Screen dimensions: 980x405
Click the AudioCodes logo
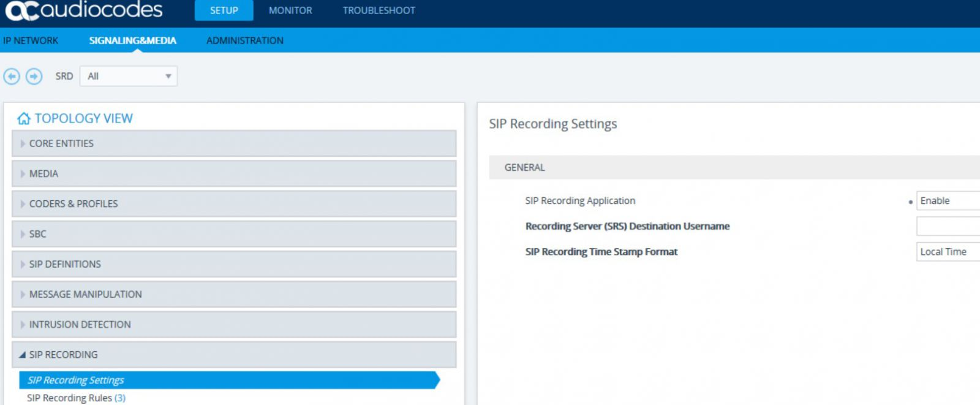[84, 10]
